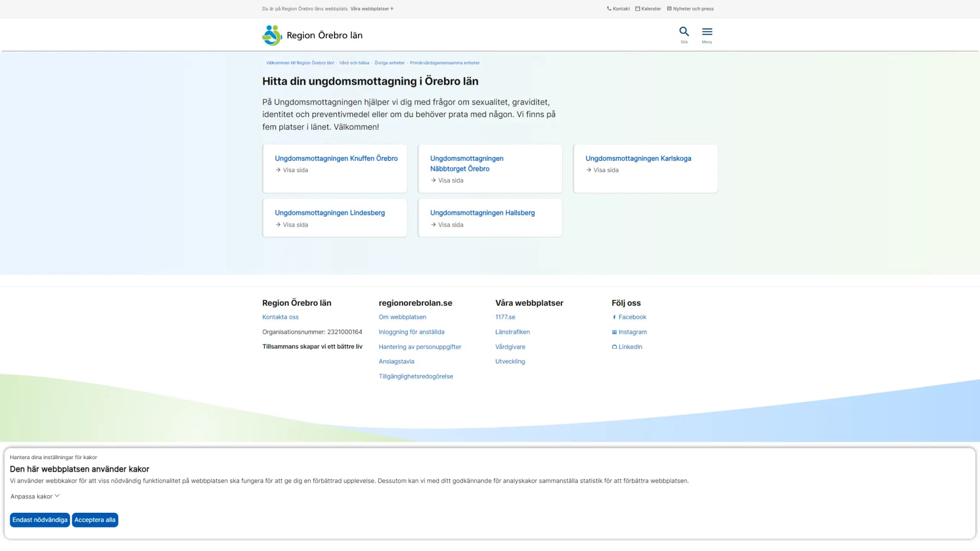Image resolution: width=980 pixels, height=551 pixels.
Task: Open Ungdomsmottagningen Knuffen Örebro card
Action: click(334, 168)
